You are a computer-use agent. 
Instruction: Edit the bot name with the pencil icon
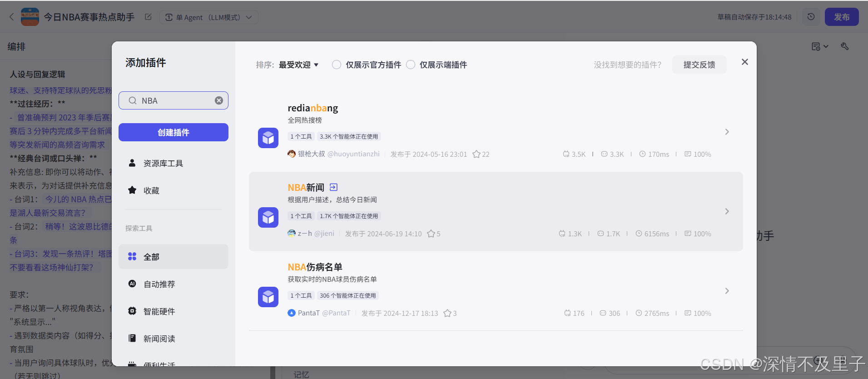148,17
